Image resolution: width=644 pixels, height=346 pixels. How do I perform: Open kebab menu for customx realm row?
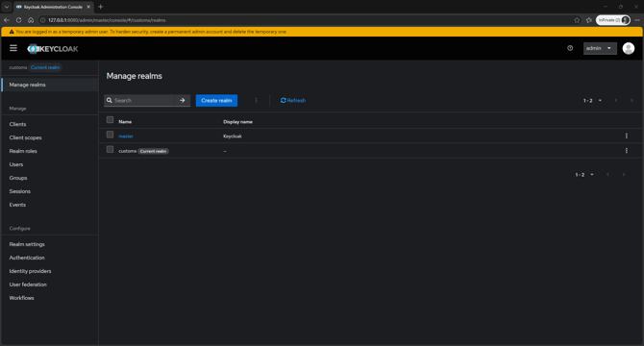627,151
